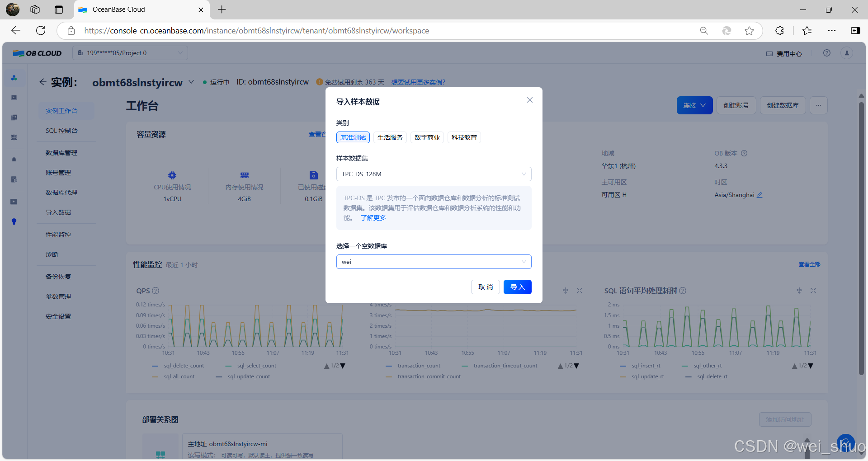Refresh the browser page
The width and height of the screenshot is (868, 461).
point(41,30)
